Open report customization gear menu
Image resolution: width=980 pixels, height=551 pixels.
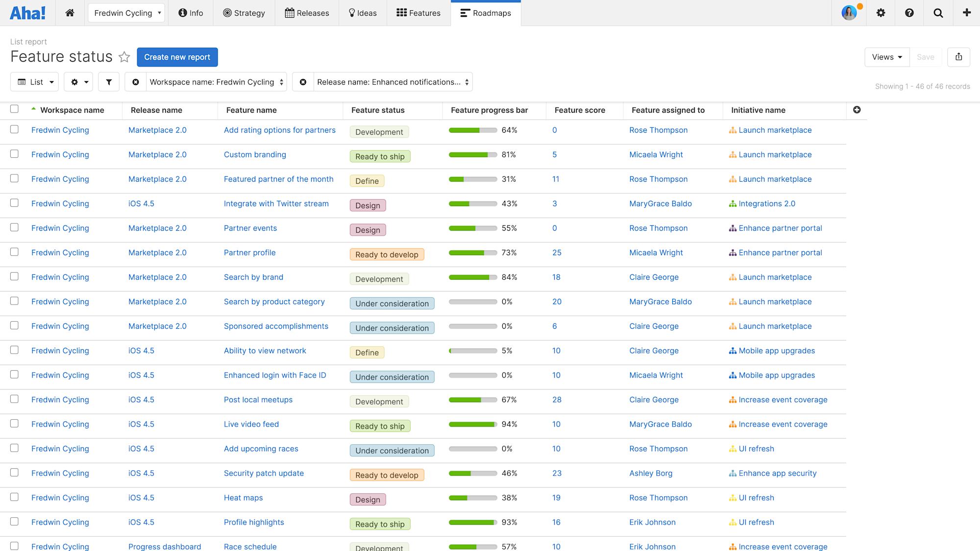[78, 81]
